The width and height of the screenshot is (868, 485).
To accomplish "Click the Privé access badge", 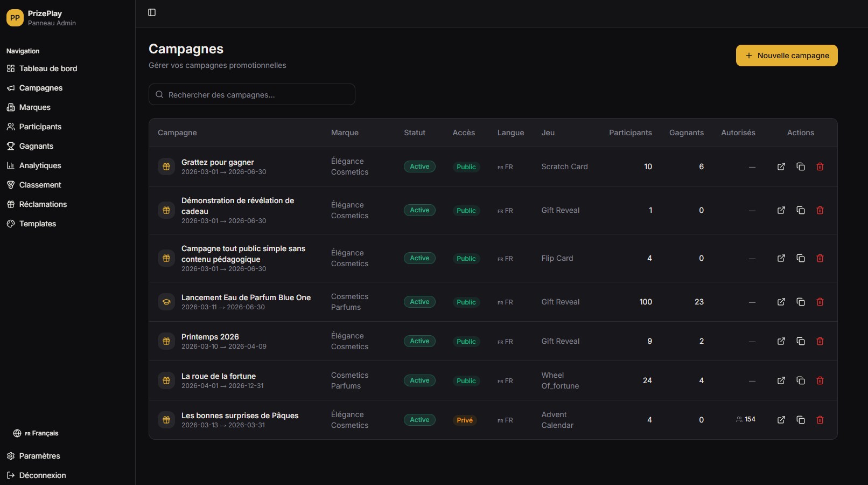I will [x=464, y=420].
